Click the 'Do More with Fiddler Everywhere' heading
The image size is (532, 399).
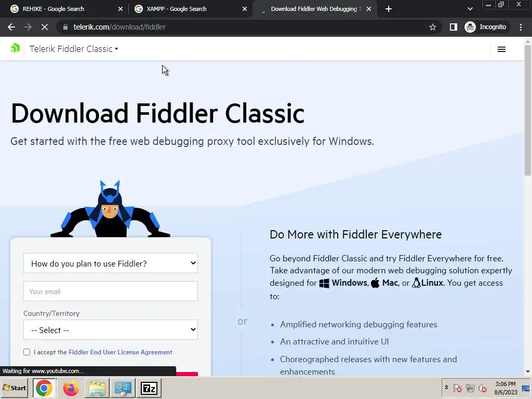coord(355,234)
